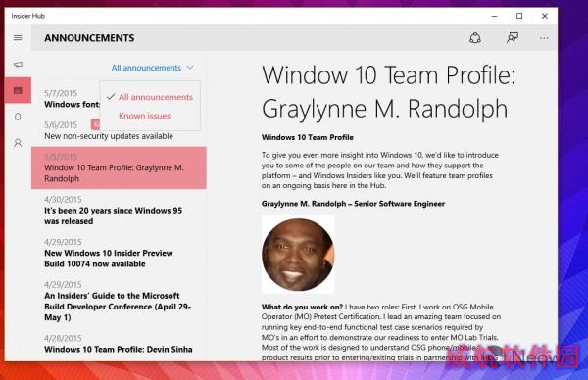Image resolution: width=588 pixels, height=380 pixels.
Task: Open the more options ellipsis menu
Action: click(544, 38)
